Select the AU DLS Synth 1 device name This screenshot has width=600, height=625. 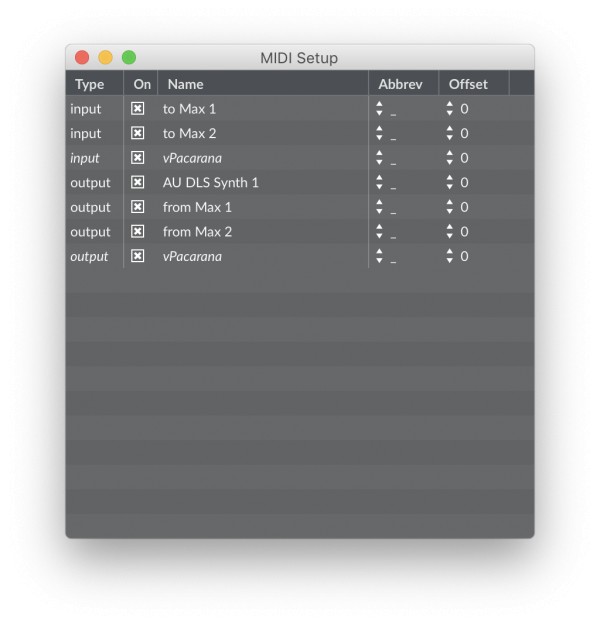pyautogui.click(x=210, y=183)
